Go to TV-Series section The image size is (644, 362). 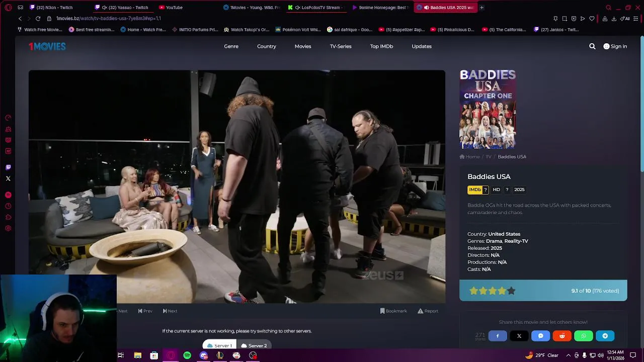tap(341, 46)
